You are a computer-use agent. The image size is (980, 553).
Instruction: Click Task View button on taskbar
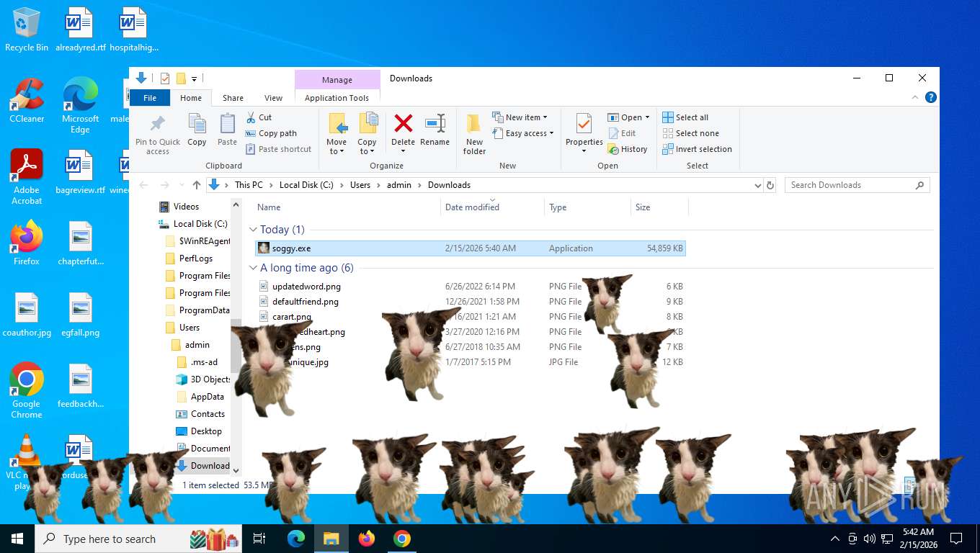pos(259,539)
